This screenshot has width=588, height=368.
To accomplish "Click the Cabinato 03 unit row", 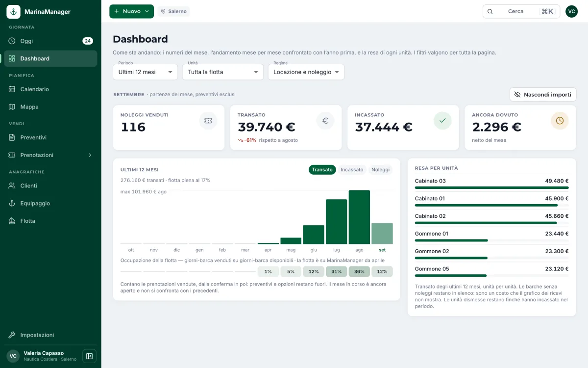I will click(491, 183).
